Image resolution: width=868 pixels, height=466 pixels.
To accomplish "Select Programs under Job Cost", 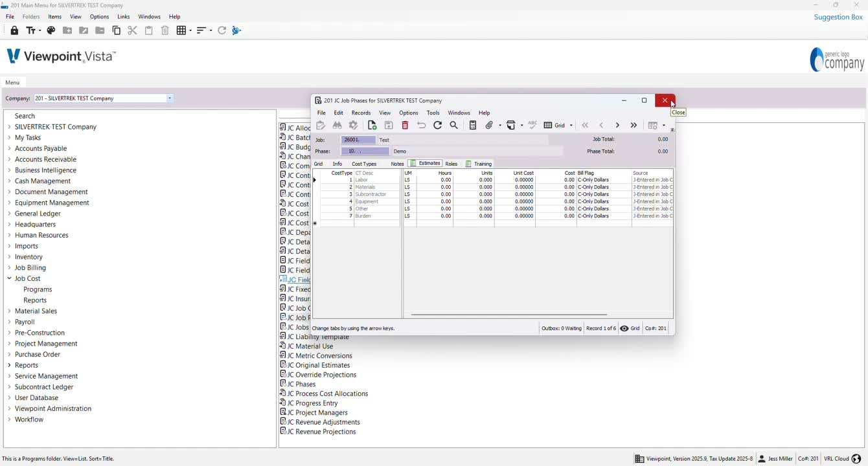I will click(x=38, y=289).
